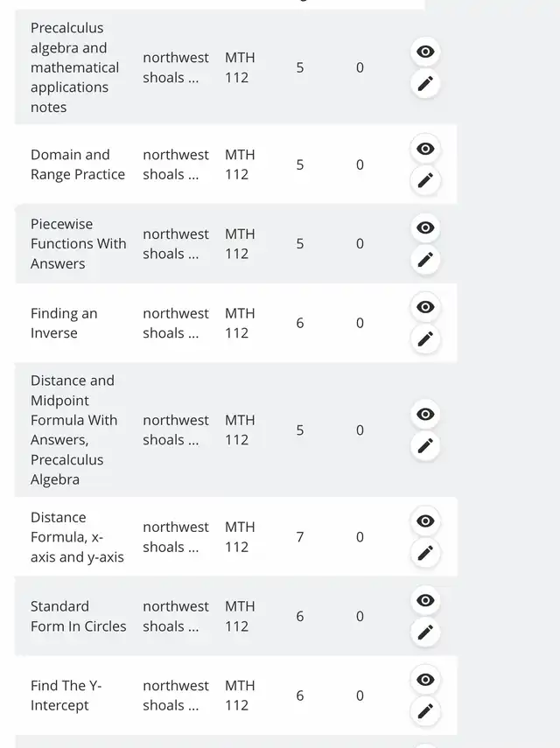Edit the Find The Y-Intercept entry
Screen dimensions: 560x748
click(x=425, y=711)
